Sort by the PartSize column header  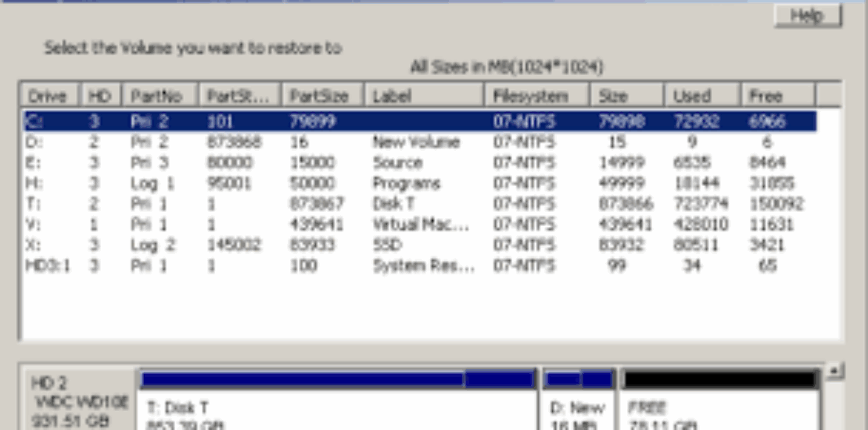tap(323, 95)
